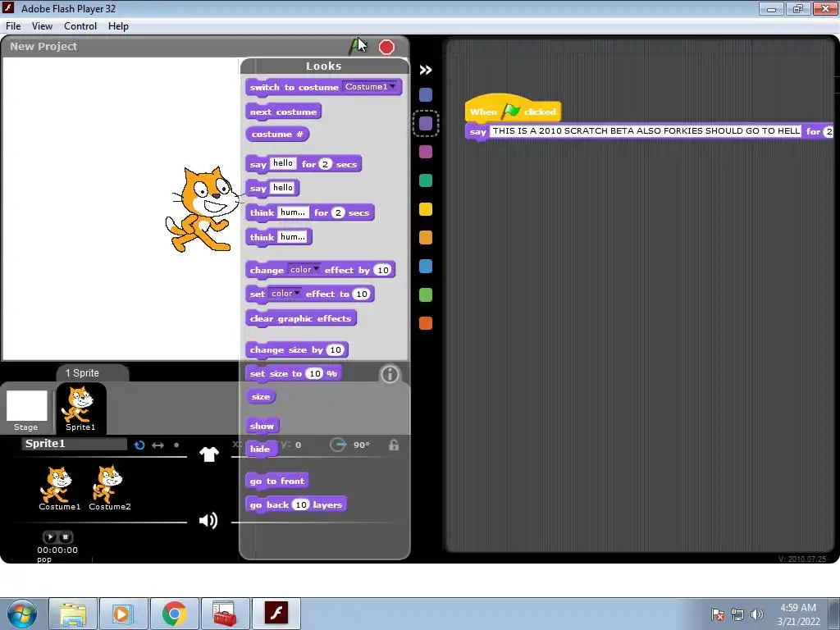Open the Control menu

[80, 25]
